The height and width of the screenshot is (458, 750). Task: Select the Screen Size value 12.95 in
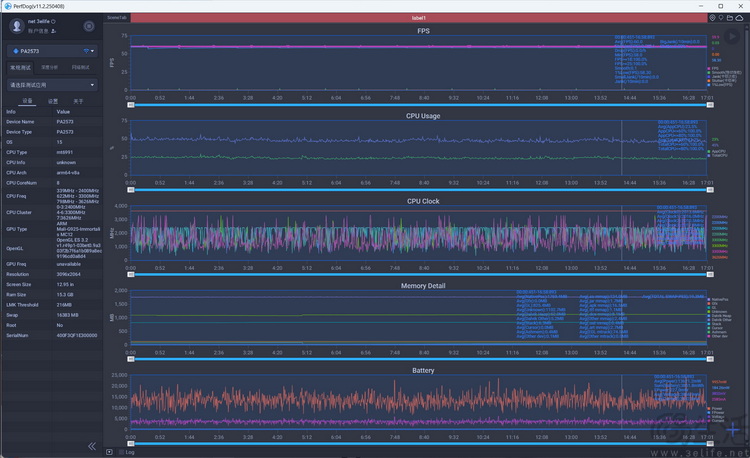point(66,284)
